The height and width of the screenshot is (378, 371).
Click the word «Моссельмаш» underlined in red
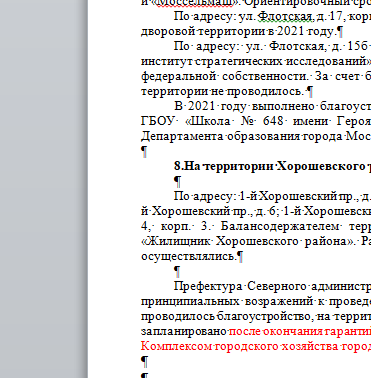pos(194,3)
